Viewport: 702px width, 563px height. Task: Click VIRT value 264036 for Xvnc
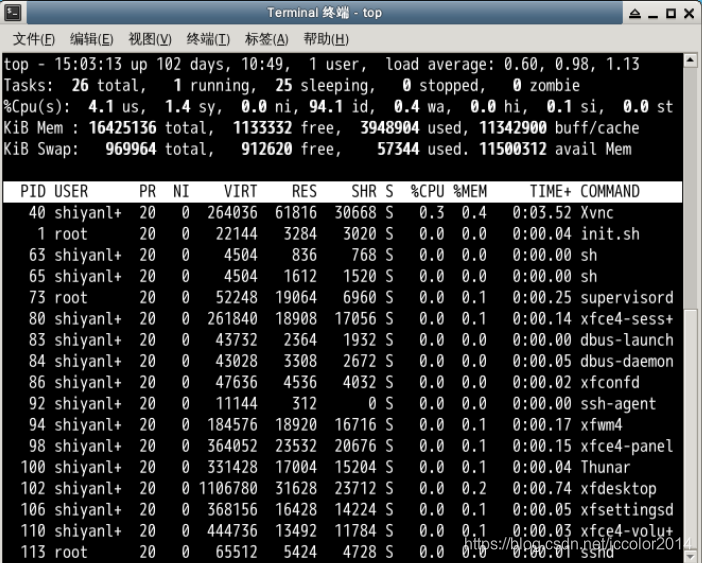232,213
